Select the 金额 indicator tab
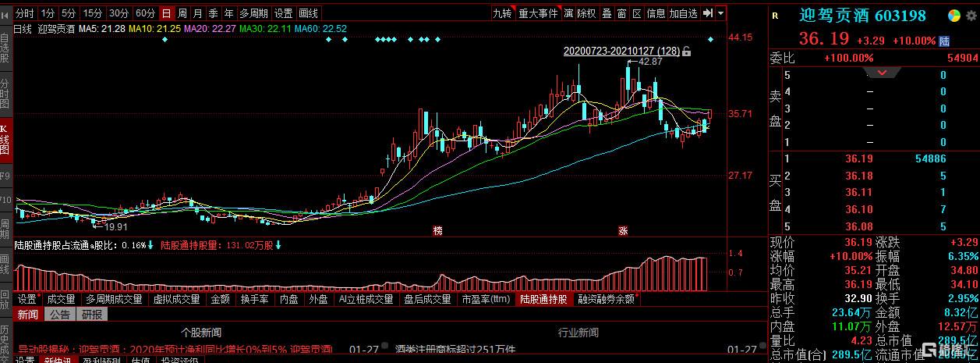 tap(220, 299)
